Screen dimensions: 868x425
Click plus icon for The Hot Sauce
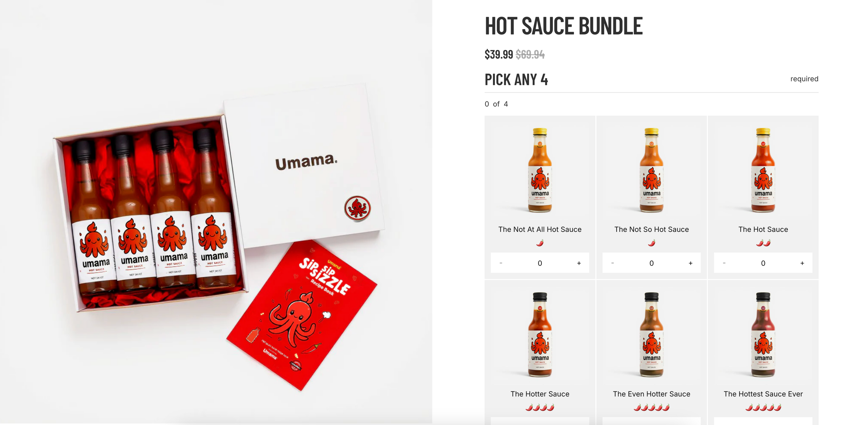(x=802, y=263)
